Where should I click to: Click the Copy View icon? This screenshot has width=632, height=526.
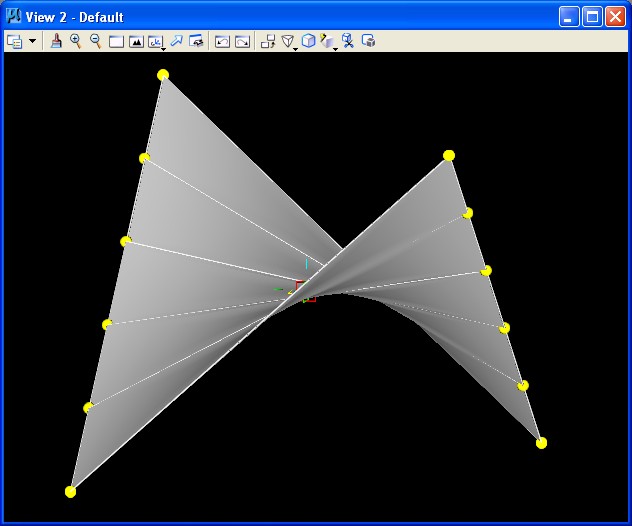click(268, 41)
